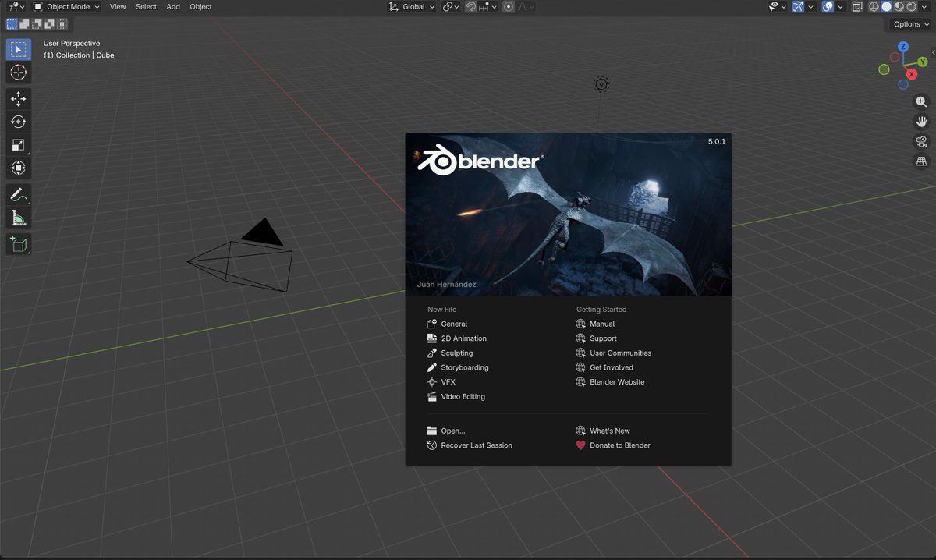Open the object visibility and selectability dropdown
936x560 pixels.
(778, 6)
